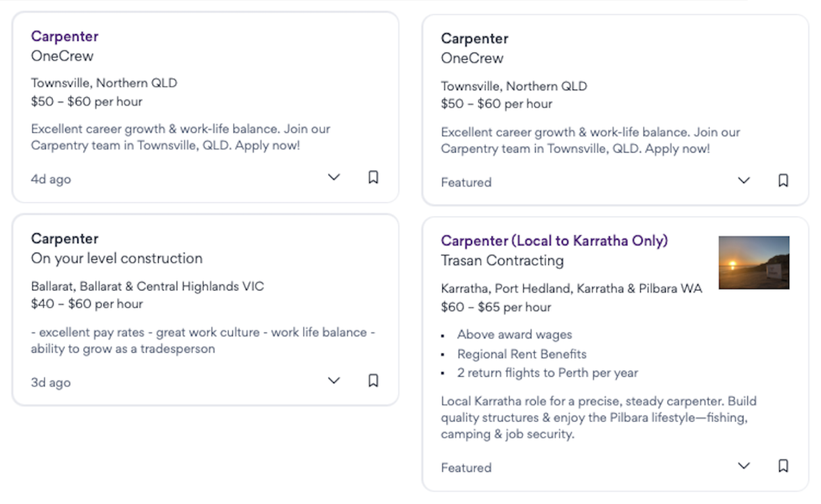Save the Trasan Contracting carpenter job
This screenshot has height=504, width=821.
pyautogui.click(x=783, y=466)
